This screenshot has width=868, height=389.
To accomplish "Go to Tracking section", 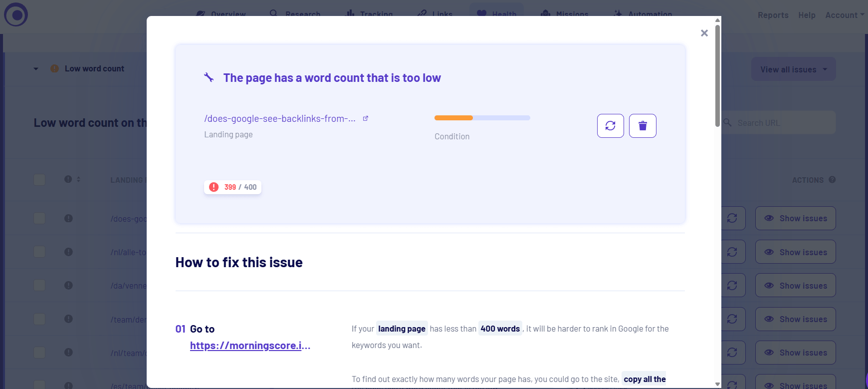I will [369, 14].
